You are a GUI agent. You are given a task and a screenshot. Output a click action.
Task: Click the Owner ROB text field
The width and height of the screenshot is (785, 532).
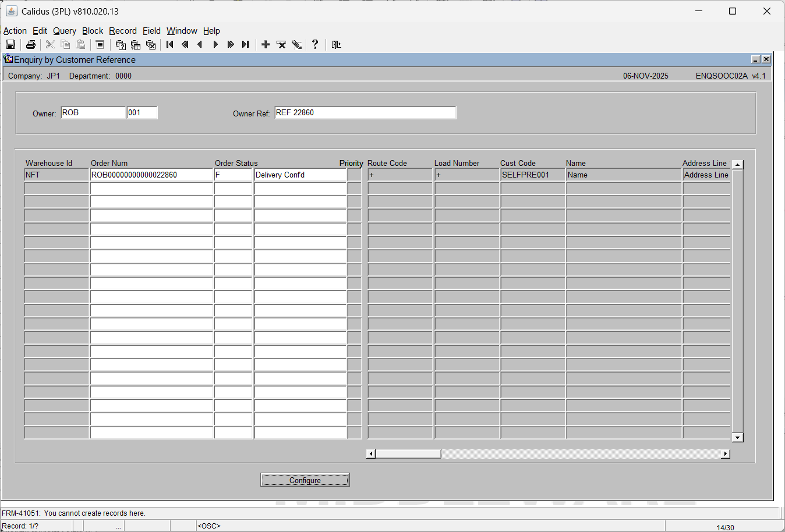click(x=93, y=113)
